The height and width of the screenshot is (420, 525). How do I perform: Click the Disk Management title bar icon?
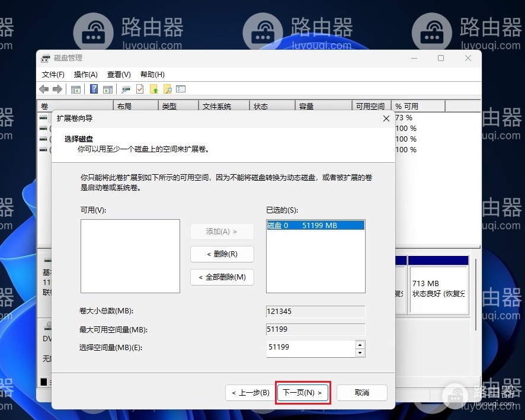(x=45, y=58)
